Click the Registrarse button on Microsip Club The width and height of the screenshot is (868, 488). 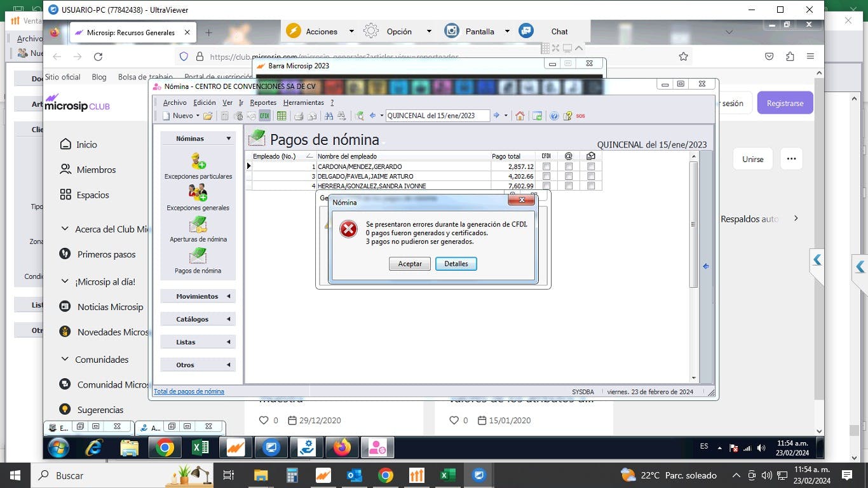(785, 103)
